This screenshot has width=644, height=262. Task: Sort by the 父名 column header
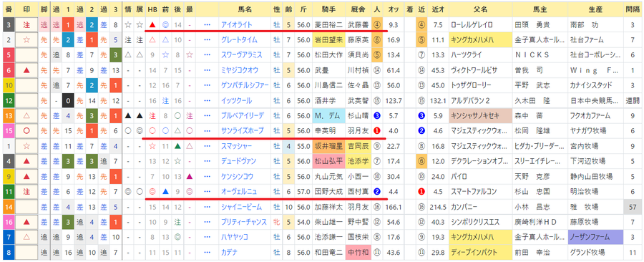click(480, 9)
